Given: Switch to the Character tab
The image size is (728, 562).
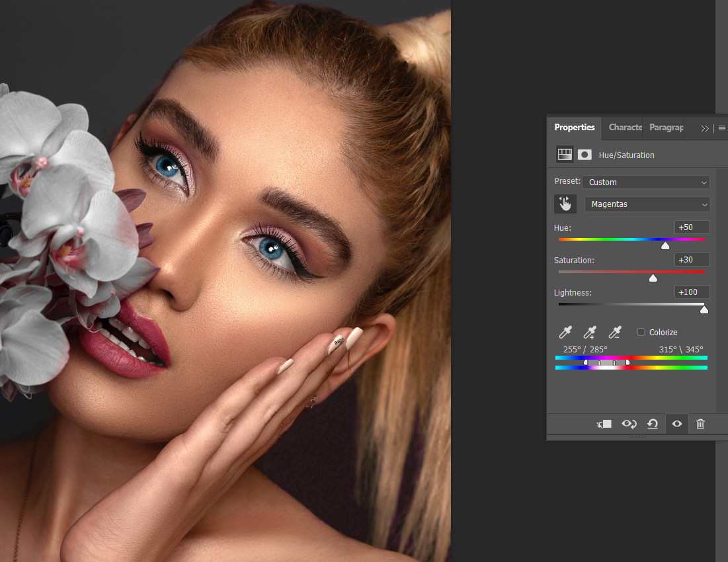Looking at the screenshot, I should tap(625, 127).
